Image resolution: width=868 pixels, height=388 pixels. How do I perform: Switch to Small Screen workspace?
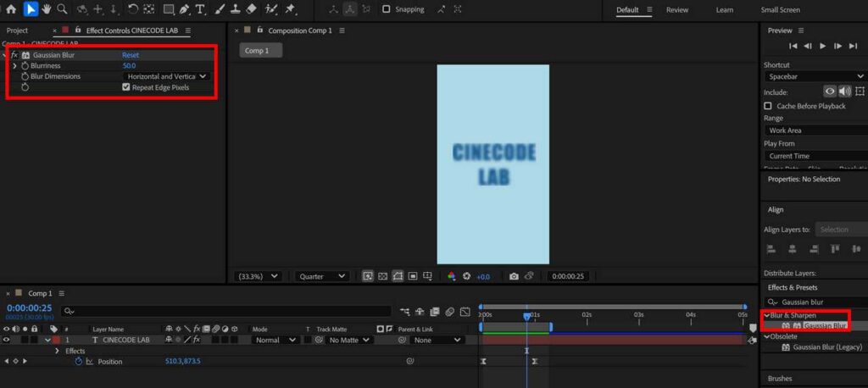click(x=780, y=10)
